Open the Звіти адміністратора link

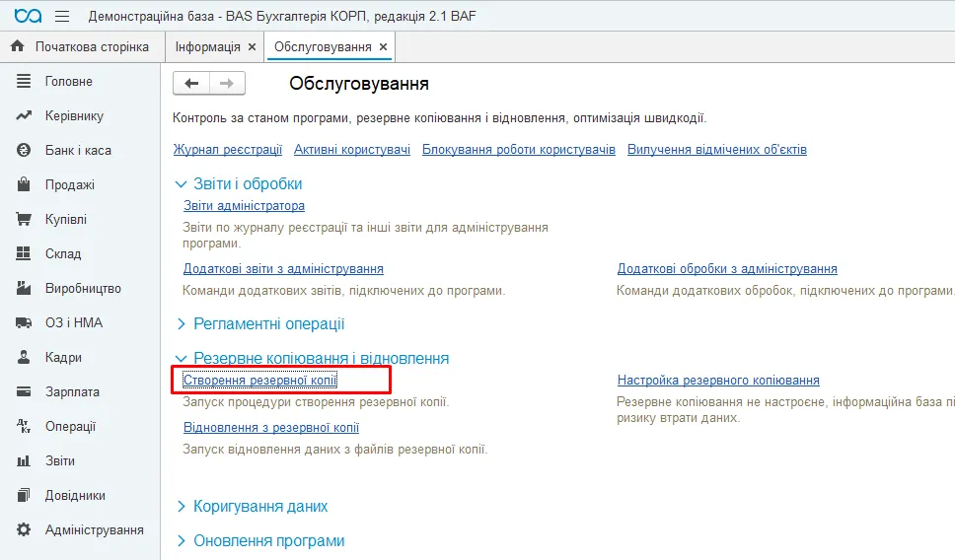(245, 206)
